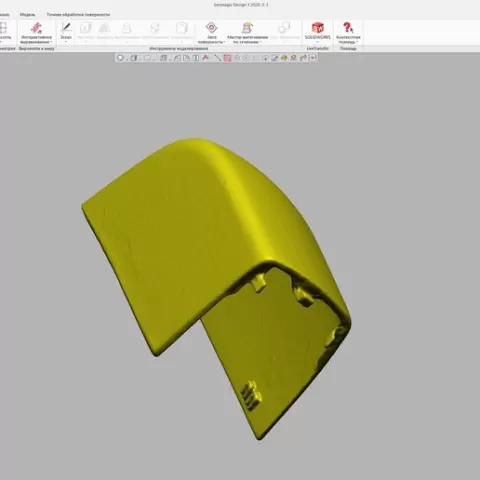Click the pink selection rectangle icon

click(227, 58)
